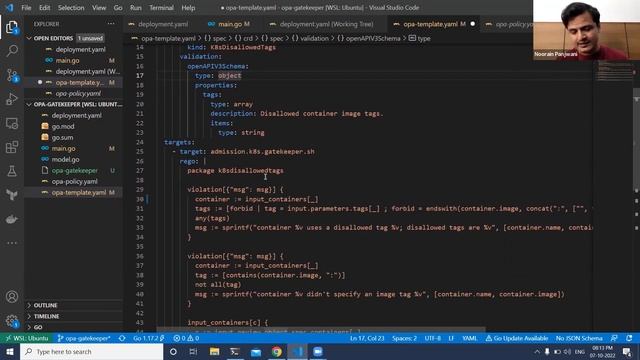
Task: Close unsaved opa-template.yaml tab dot
Action: click(473, 24)
